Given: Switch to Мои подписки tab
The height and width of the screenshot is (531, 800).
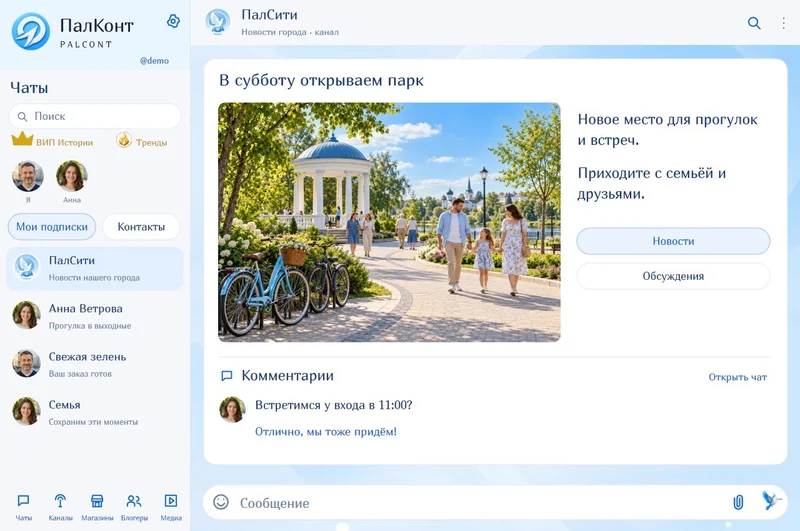Looking at the screenshot, I should tap(52, 226).
